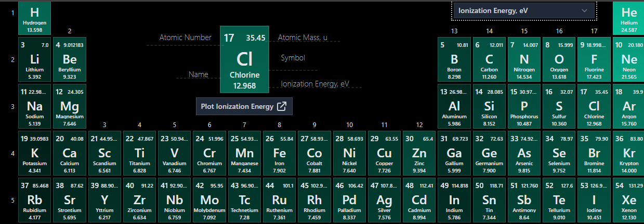Viewport: 644px width, 224px height.
Task: Select the Indium tile
Action: coord(454,201)
